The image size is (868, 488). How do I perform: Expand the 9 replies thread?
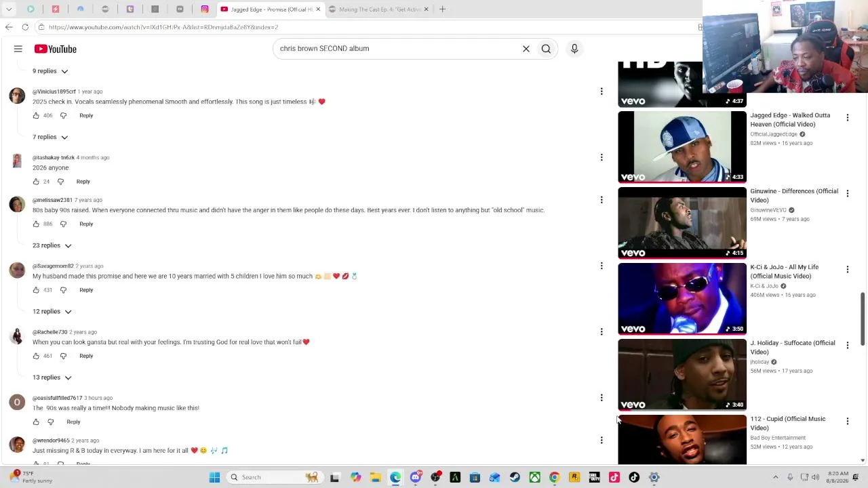pos(51,71)
